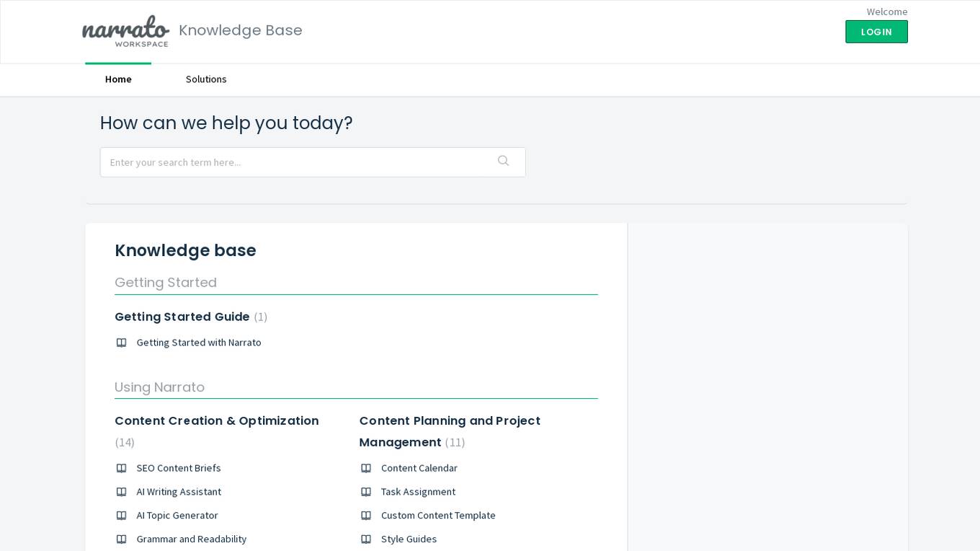This screenshot has width=980, height=551.
Task: Click book icon beside SEO Content Briefs
Action: pos(121,468)
